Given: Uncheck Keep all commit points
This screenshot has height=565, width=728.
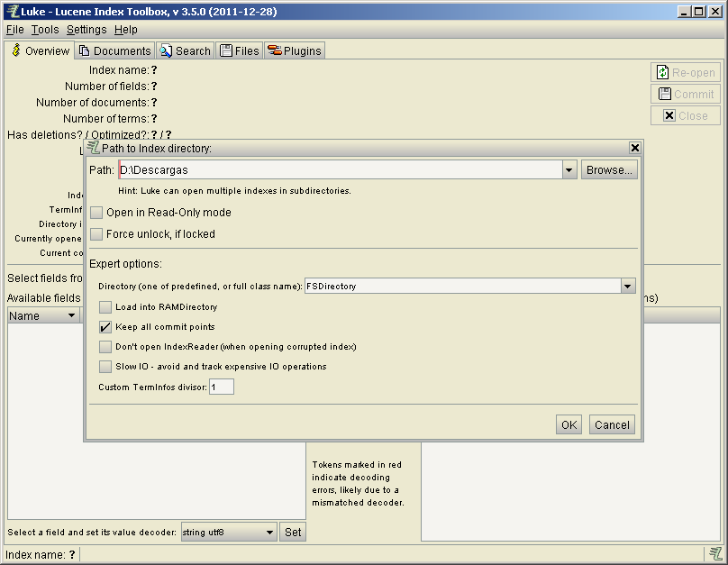Looking at the screenshot, I should (105, 327).
